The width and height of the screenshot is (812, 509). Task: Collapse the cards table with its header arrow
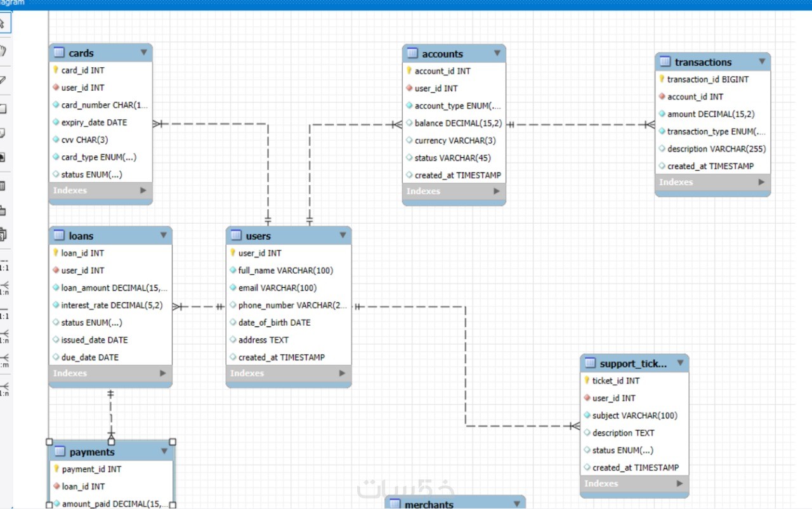pos(144,53)
